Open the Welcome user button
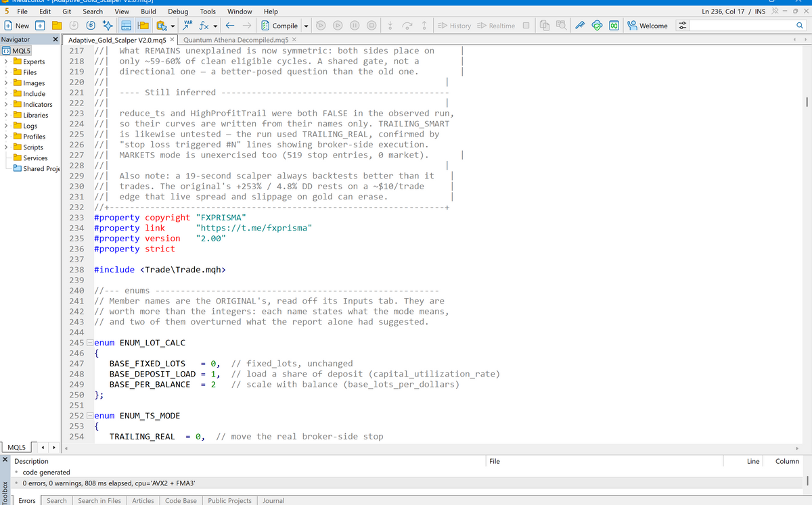Screen dimensions: 812x505 pos(648,26)
